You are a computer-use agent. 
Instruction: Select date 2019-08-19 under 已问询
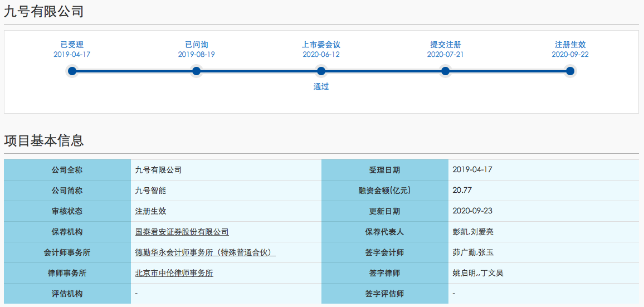196,55
